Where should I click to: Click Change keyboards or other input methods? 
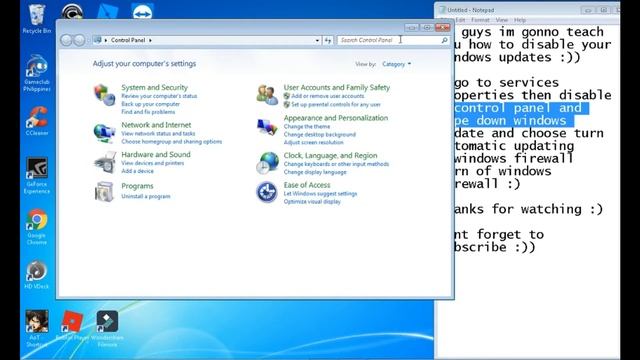click(x=336, y=164)
